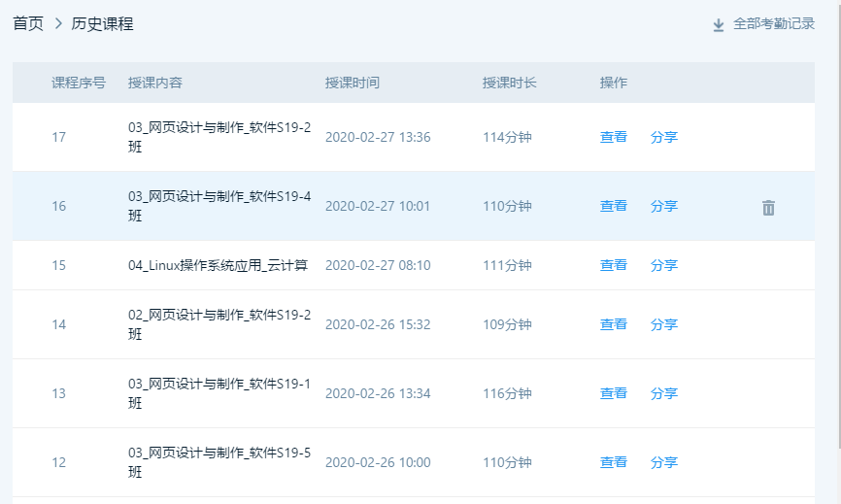Click 查看 for course 17
The height and width of the screenshot is (504, 841).
(x=613, y=137)
